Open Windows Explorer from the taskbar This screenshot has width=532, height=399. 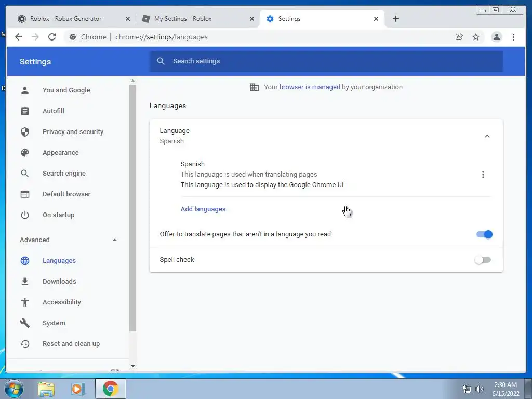46,389
